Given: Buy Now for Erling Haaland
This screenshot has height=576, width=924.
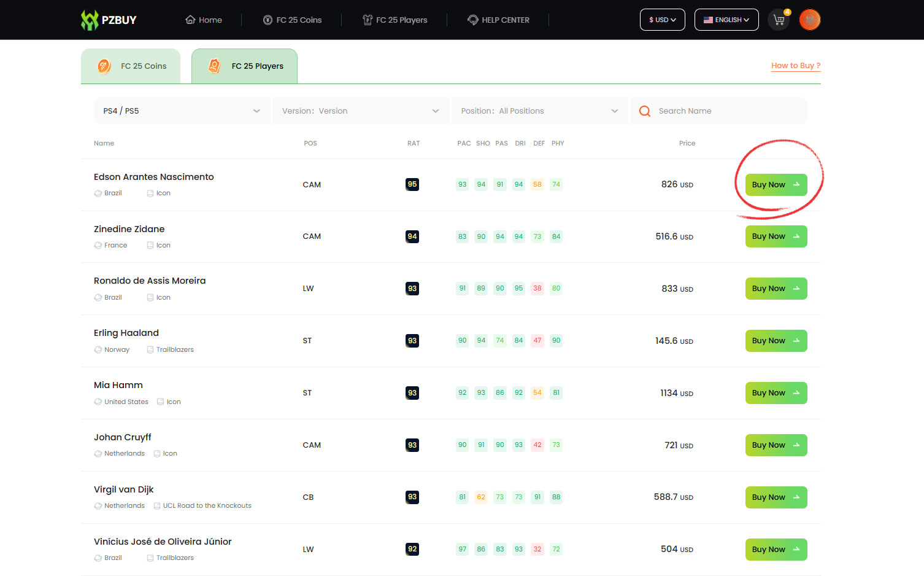Looking at the screenshot, I should coord(776,341).
